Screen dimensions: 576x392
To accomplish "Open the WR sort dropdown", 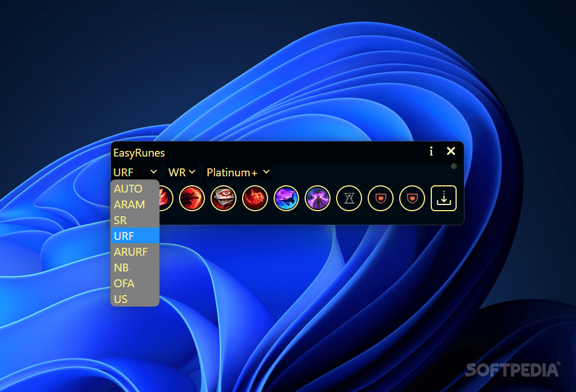I will [181, 172].
